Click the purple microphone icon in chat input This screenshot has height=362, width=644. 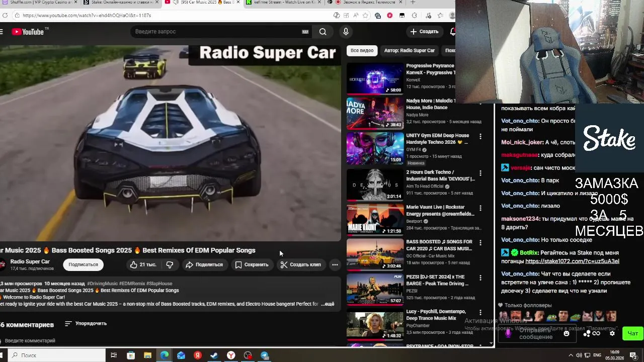tap(508, 333)
